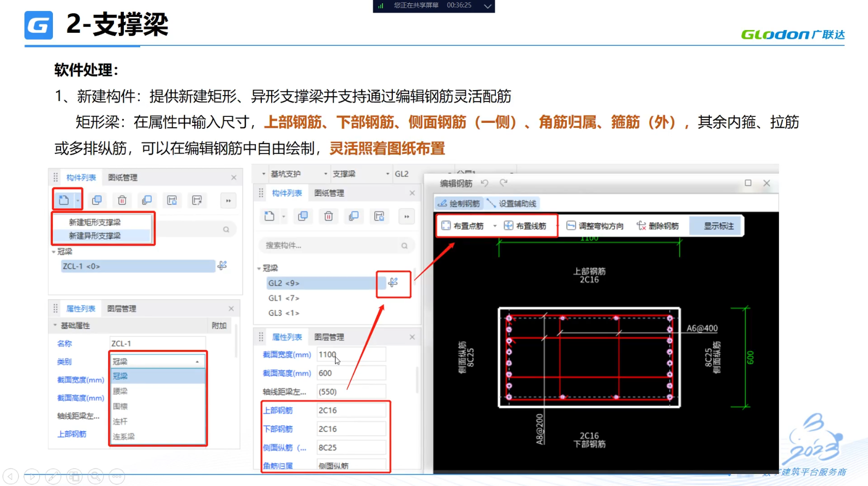The width and height of the screenshot is (868, 486).
Task: Collapse the 基础属性 section
Action: 55,325
